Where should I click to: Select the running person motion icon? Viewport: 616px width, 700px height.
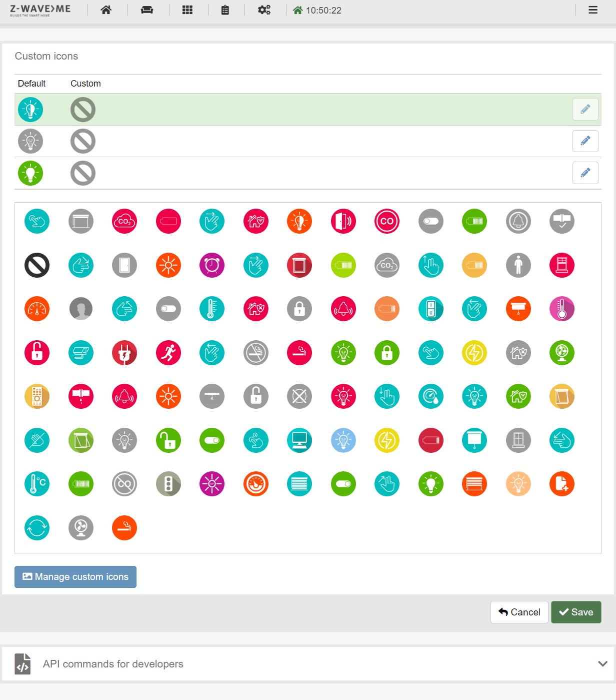click(168, 353)
